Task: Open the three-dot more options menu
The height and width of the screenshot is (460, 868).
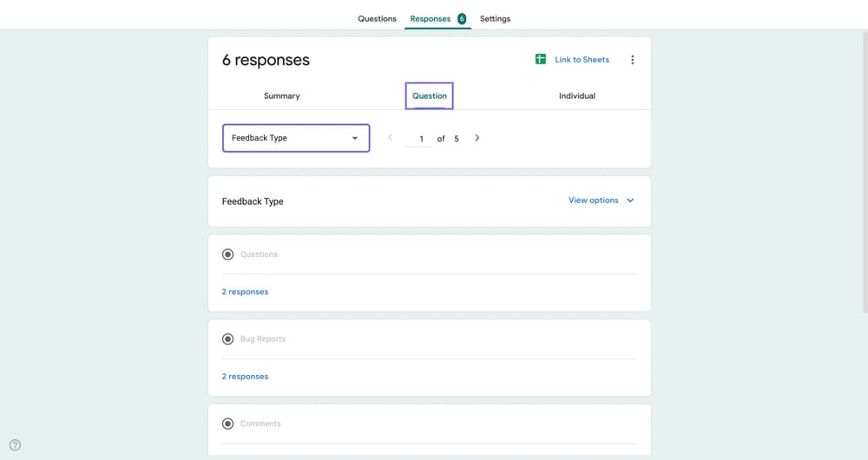Action: click(x=632, y=60)
